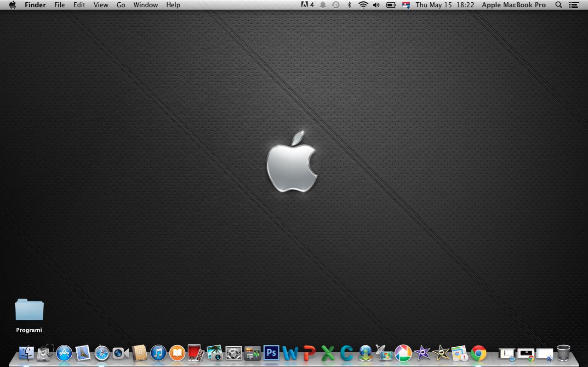Screen dimensions: 588x367
Task: Open iTunes
Action: (158, 354)
